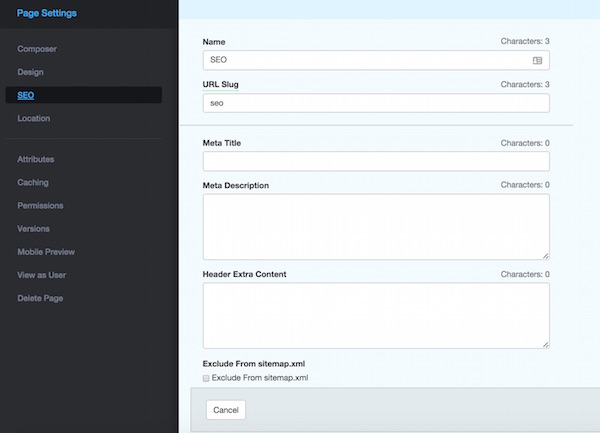Focus the URL Slug input field
Viewport: 600px width, 433px height.
tap(376, 103)
